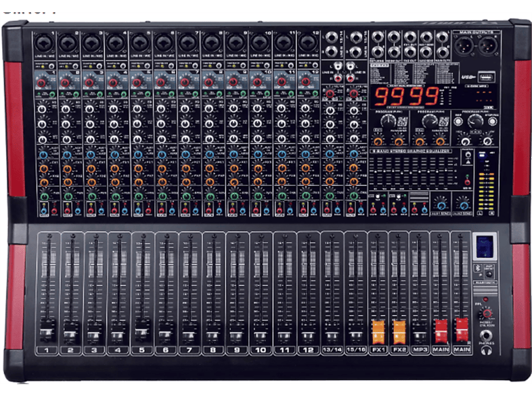Click the orange FX2 fader
The height and width of the screenshot is (397, 532).
399,331
